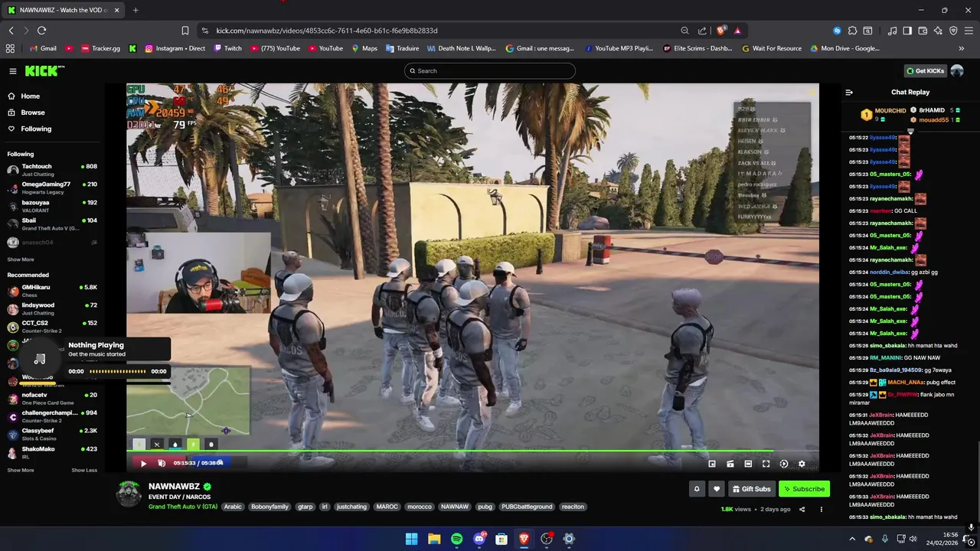Open the Tachtouch followed channel
The image size is (980, 551).
(x=52, y=170)
